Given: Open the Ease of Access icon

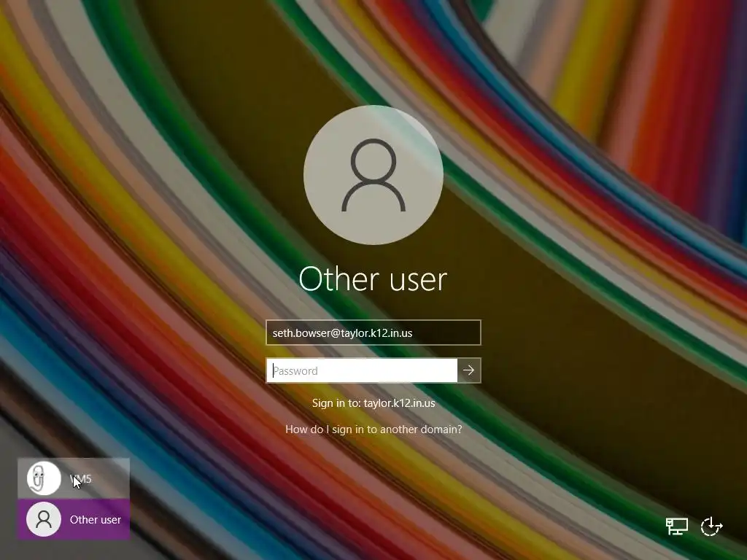Looking at the screenshot, I should [x=712, y=526].
